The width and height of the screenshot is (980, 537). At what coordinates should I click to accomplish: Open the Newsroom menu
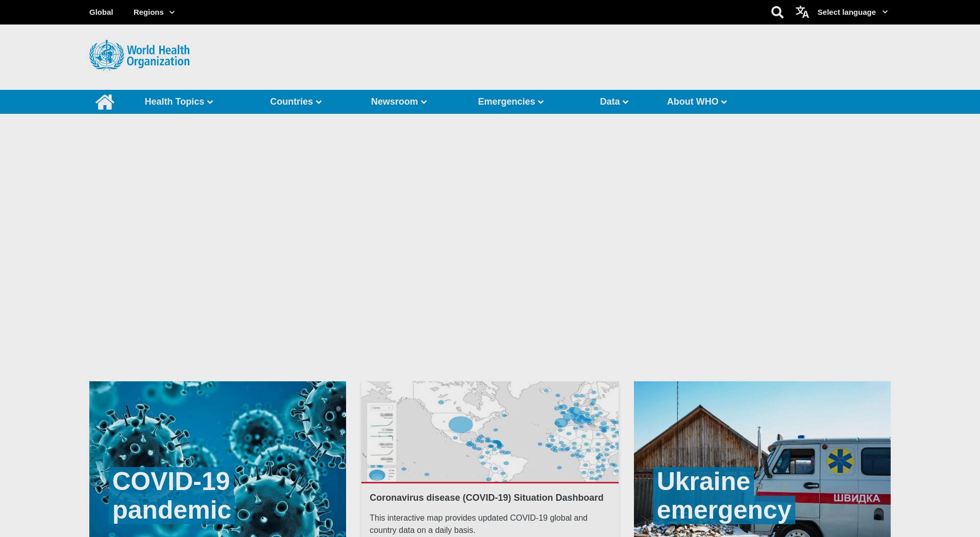click(399, 102)
